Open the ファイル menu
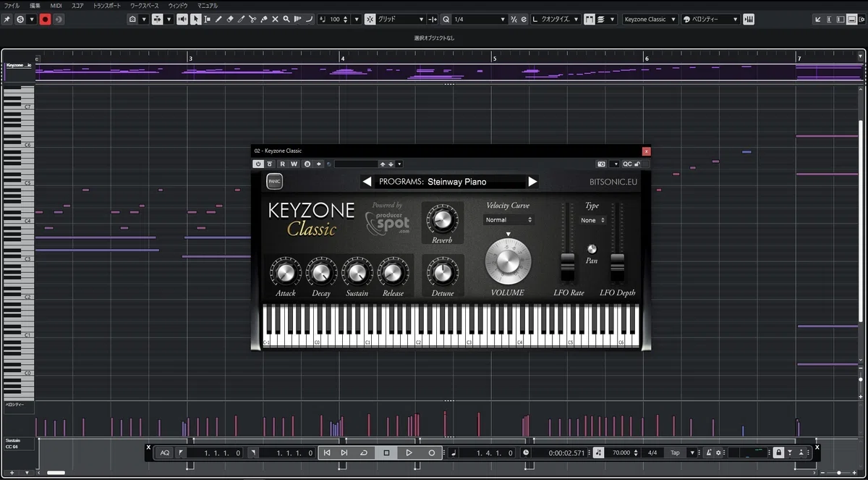The width and height of the screenshot is (868, 480). pyautogui.click(x=12, y=5)
